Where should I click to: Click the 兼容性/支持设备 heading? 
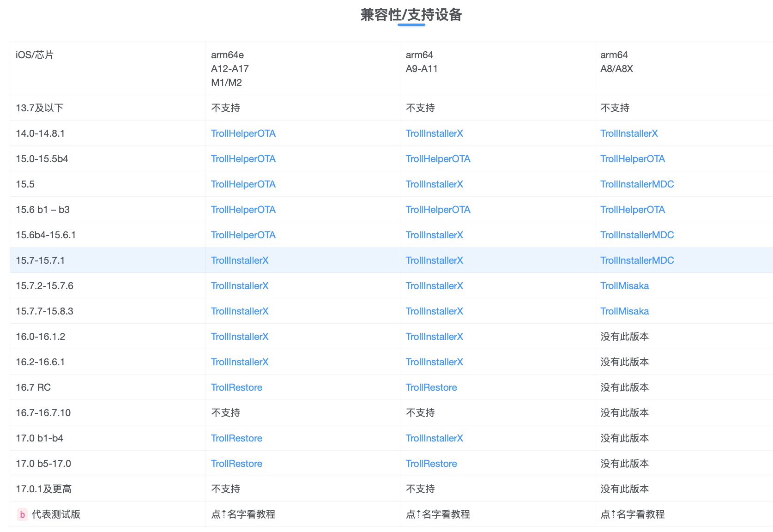(411, 15)
